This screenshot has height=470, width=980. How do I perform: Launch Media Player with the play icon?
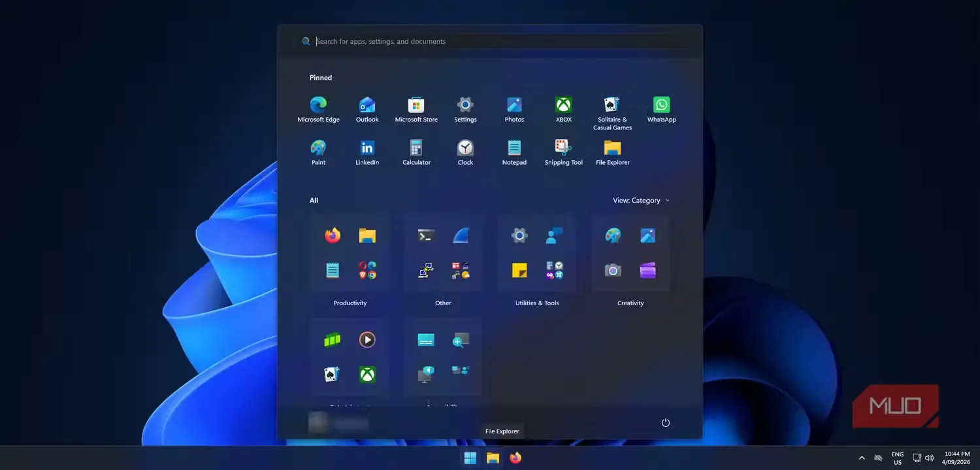[x=367, y=339]
